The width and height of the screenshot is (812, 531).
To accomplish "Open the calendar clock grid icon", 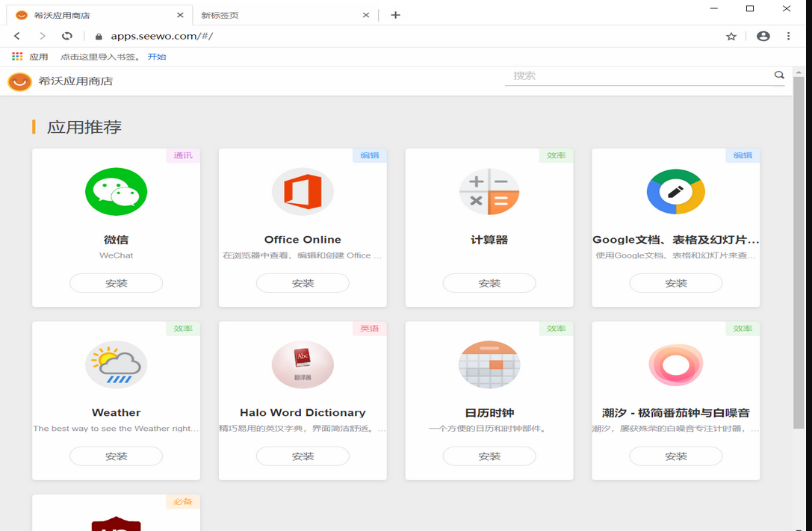I will tap(489, 364).
